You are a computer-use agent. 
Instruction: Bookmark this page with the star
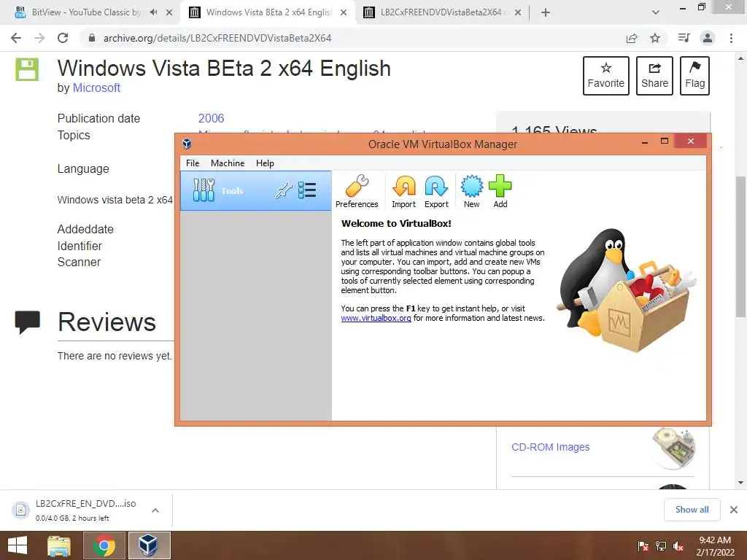(655, 38)
